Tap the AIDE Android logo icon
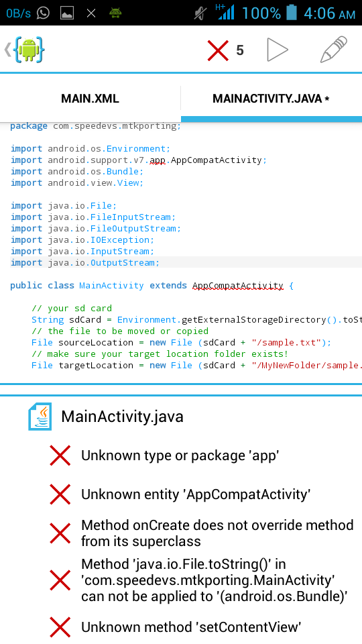362x644 pixels. 29,50
